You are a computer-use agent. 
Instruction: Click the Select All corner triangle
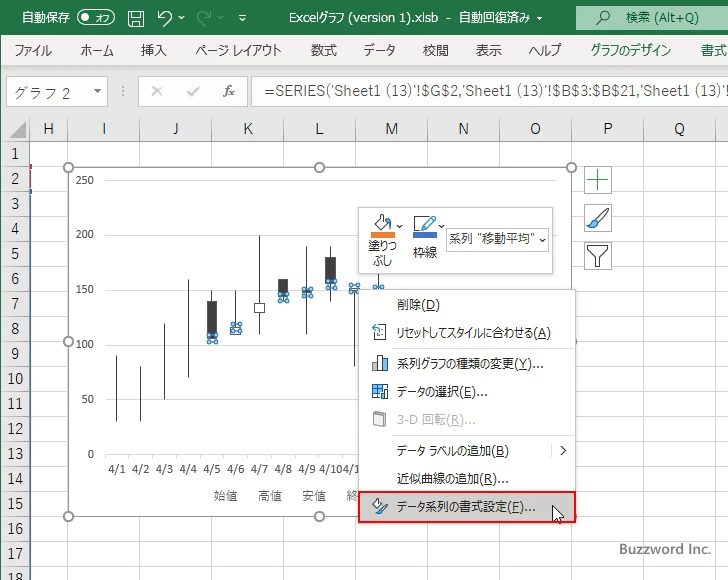pos(18,129)
